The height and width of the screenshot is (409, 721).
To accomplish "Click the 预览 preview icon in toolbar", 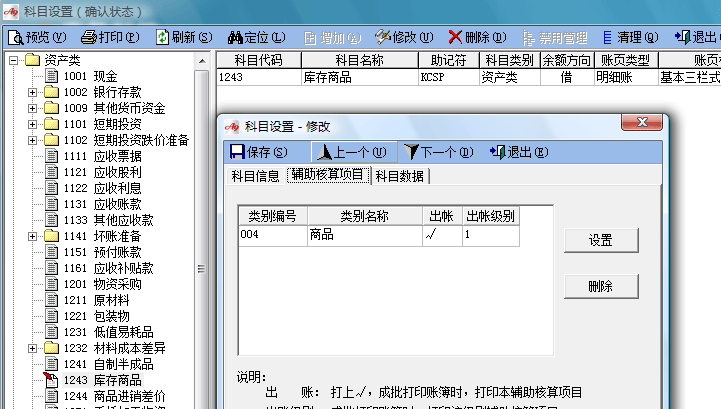I will [16, 37].
